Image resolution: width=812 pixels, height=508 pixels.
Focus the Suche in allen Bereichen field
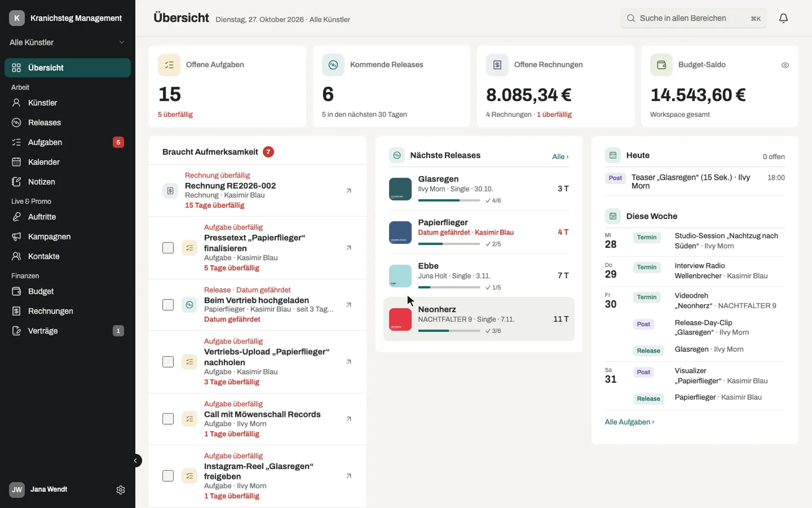[693, 18]
